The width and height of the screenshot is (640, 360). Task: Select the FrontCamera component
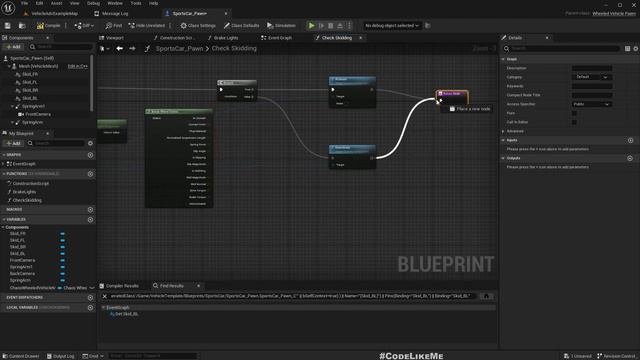38,114
